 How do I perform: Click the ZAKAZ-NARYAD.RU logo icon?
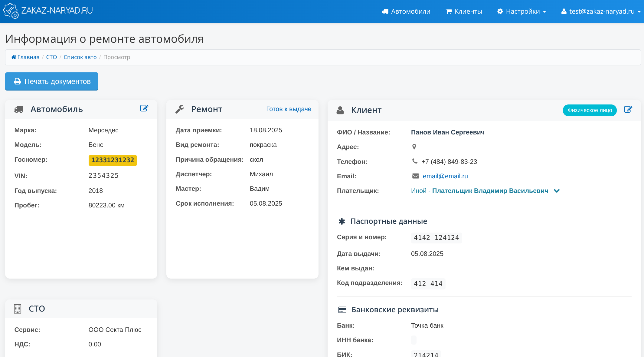pyautogui.click(x=11, y=11)
